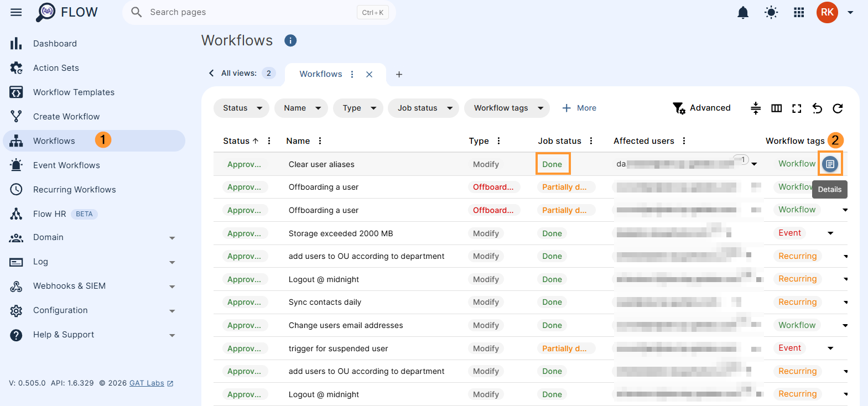Open Affected users column menu dots
This screenshot has width=868, height=406.
(684, 141)
